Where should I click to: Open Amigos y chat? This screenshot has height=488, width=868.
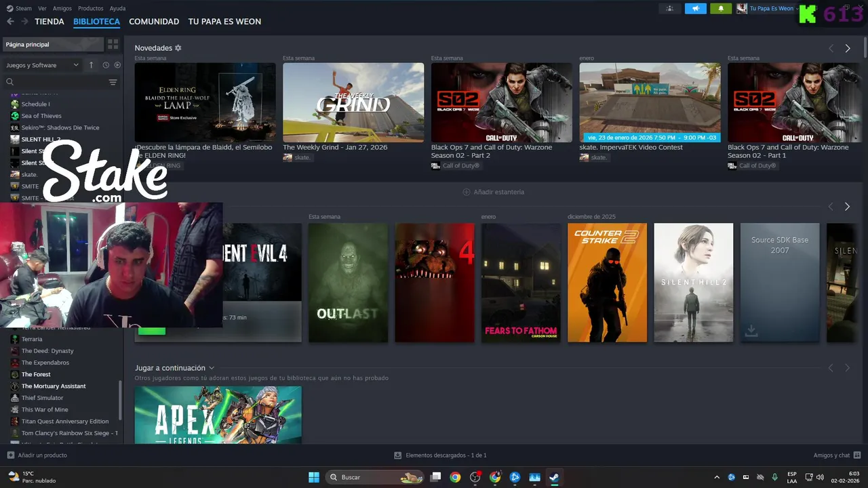(x=837, y=455)
